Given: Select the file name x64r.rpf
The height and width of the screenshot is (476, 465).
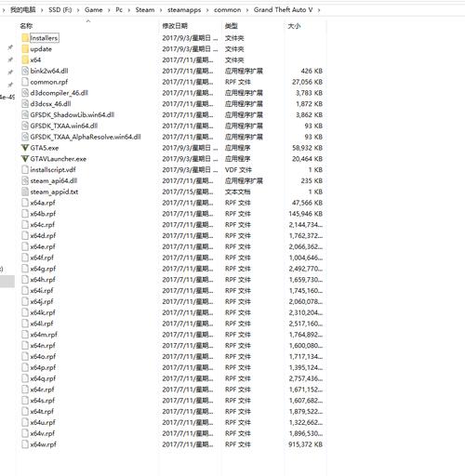Looking at the screenshot, I should 42,390.
